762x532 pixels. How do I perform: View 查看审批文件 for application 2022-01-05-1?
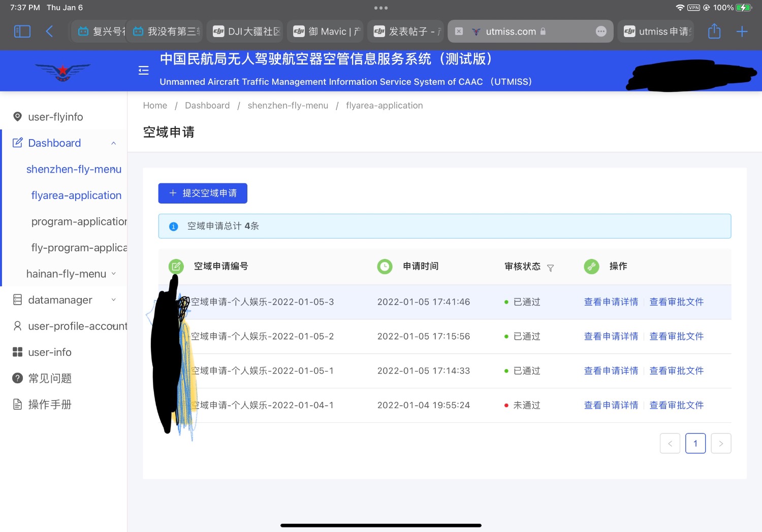point(677,371)
